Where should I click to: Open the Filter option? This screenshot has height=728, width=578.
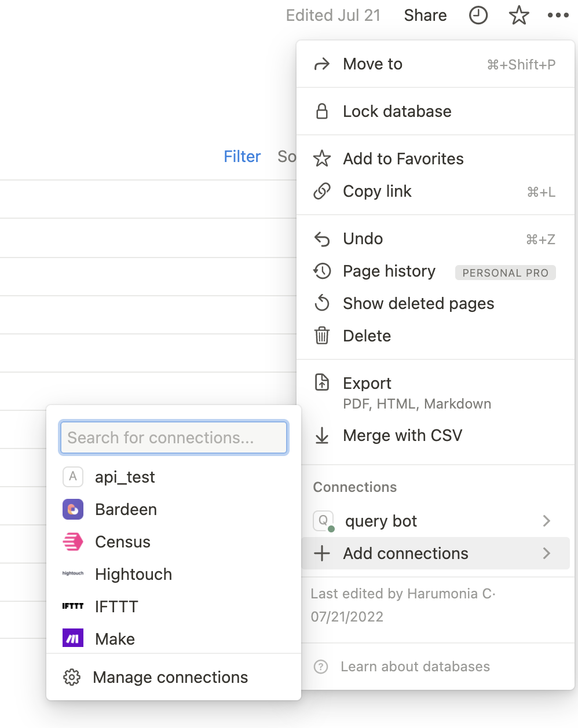click(242, 156)
